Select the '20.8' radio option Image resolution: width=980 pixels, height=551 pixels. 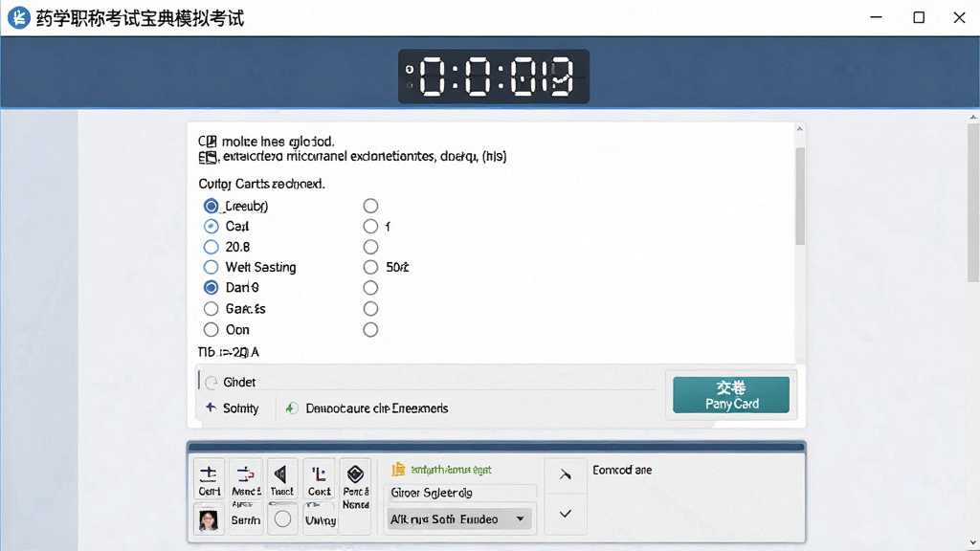point(212,247)
